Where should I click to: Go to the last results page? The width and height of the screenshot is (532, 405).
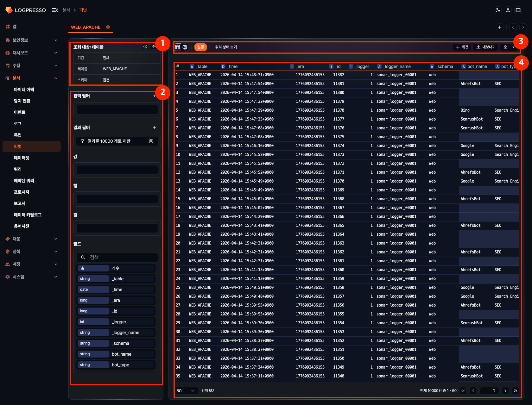click(x=516, y=391)
